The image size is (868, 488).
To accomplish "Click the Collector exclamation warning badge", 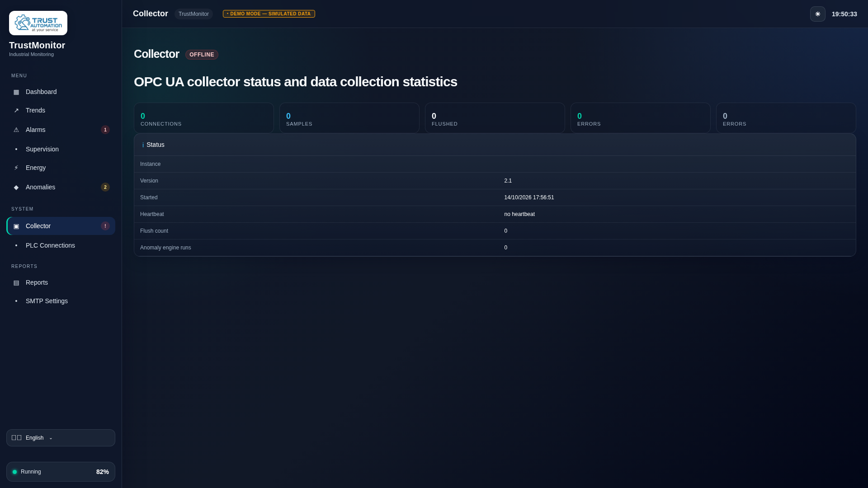I will (x=105, y=226).
